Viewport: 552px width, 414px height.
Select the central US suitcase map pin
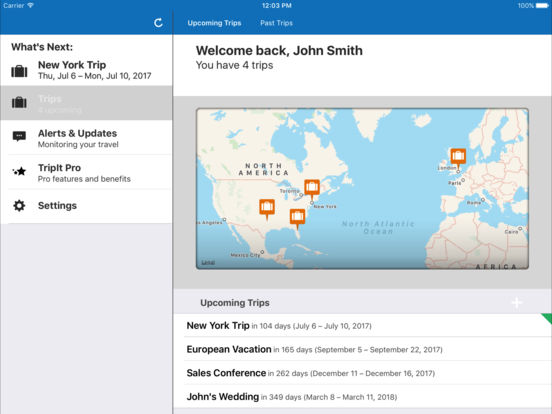(267, 209)
